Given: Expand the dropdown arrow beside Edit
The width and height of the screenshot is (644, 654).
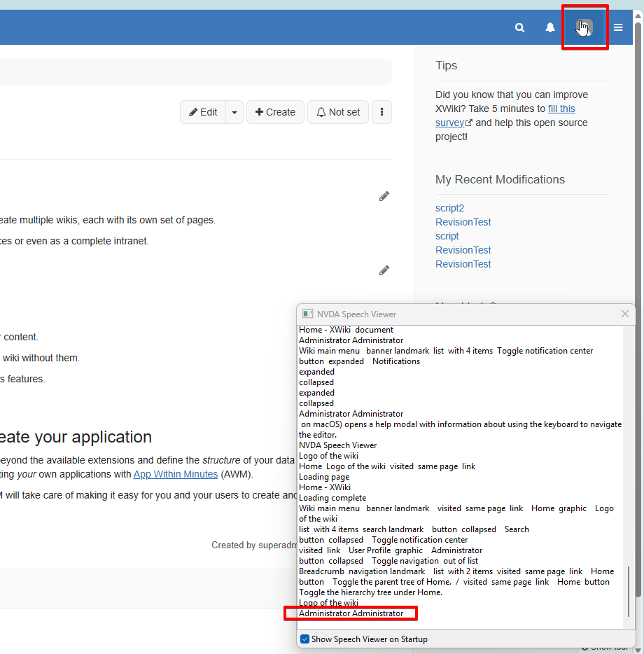Looking at the screenshot, I should click(234, 112).
